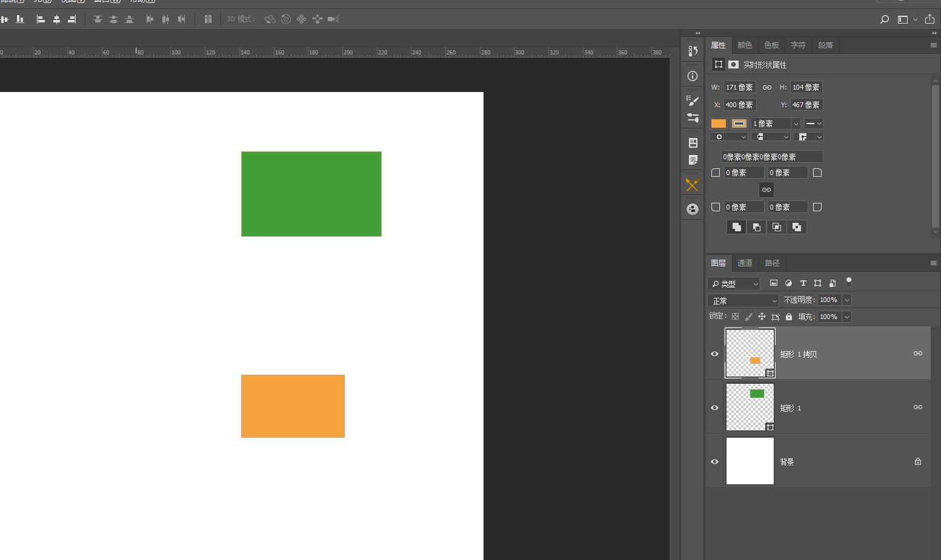The width and height of the screenshot is (941, 560).
Task: Open the tool presets sliders icon
Action: [693, 117]
